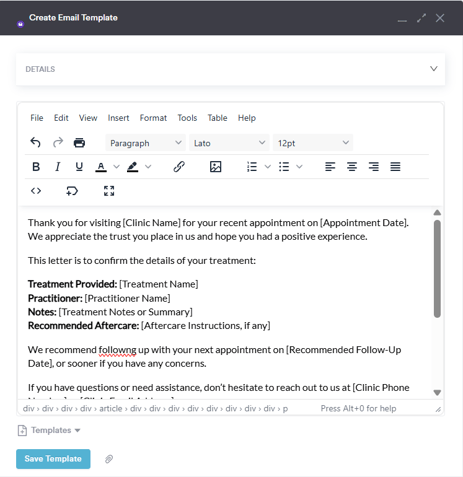Screen dimensions: 463x477
Task: Open the Lato font family dropdown
Action: [x=229, y=143]
